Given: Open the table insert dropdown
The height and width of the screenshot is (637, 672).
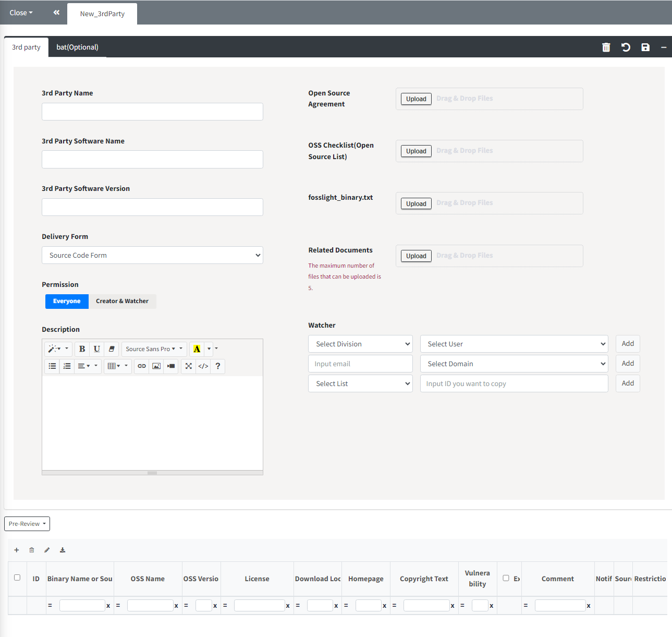Looking at the screenshot, I should 117,366.
